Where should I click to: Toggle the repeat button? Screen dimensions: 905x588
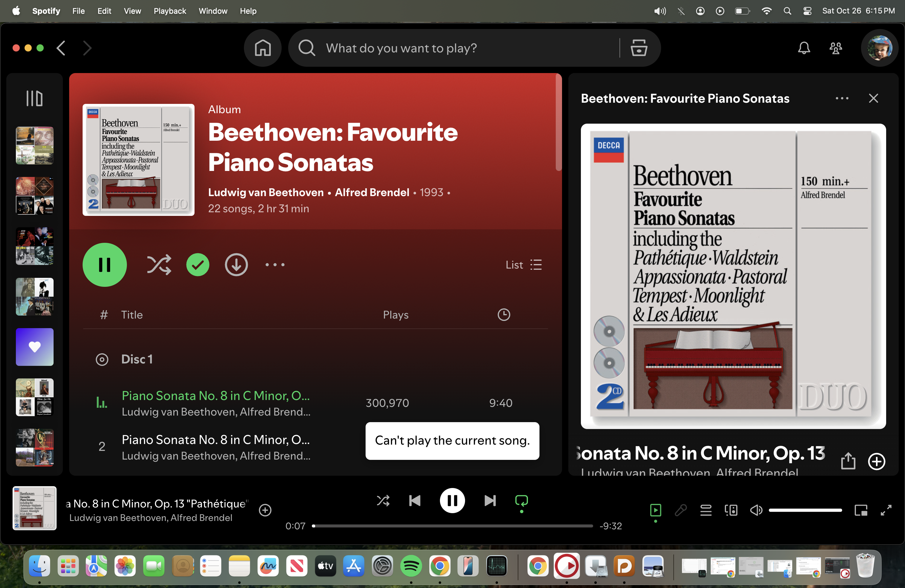(x=521, y=501)
